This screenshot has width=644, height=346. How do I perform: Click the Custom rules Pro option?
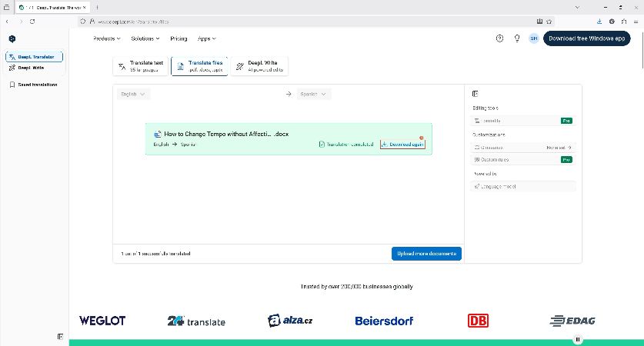[x=522, y=160]
